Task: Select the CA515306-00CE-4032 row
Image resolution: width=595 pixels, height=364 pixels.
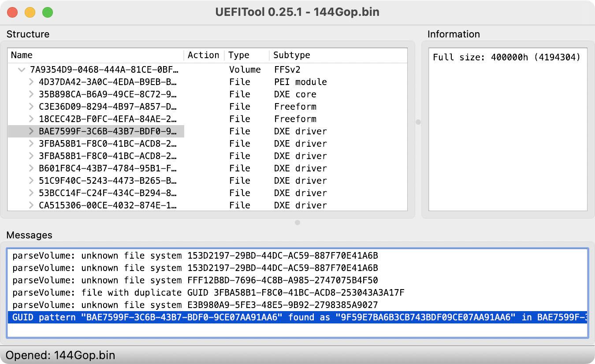Action: coord(208,205)
